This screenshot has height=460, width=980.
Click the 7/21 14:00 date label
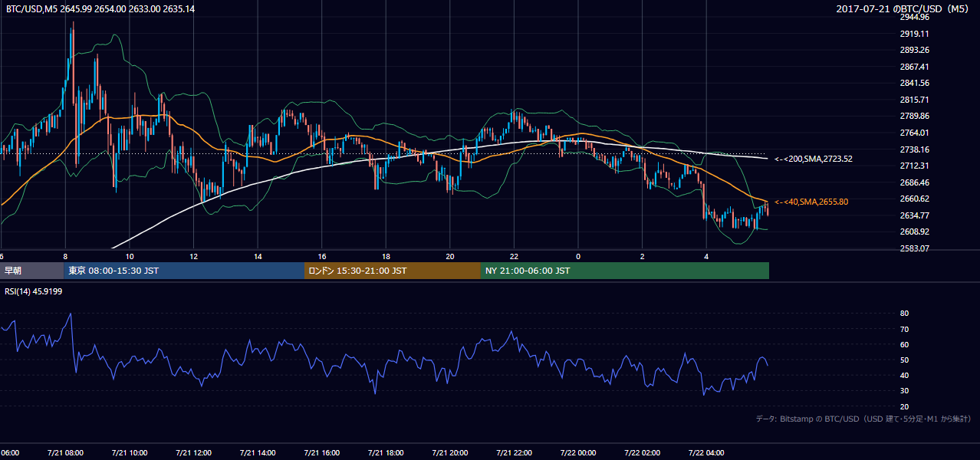click(258, 452)
